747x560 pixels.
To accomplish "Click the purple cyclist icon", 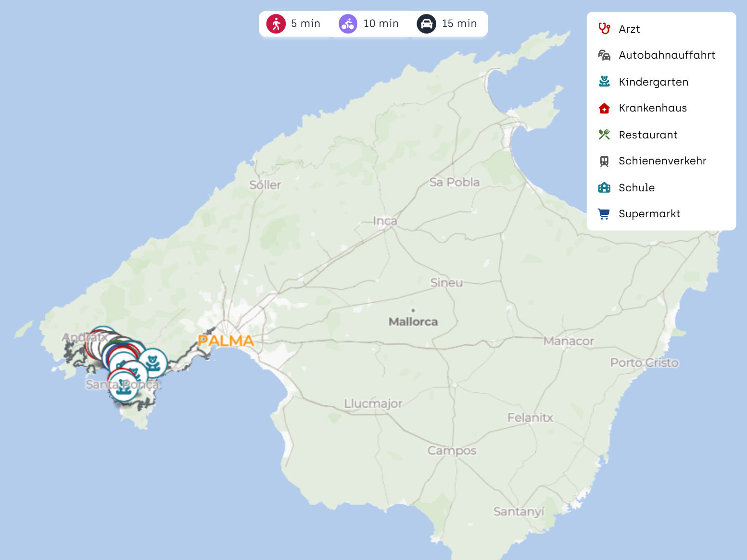I will click(x=348, y=24).
